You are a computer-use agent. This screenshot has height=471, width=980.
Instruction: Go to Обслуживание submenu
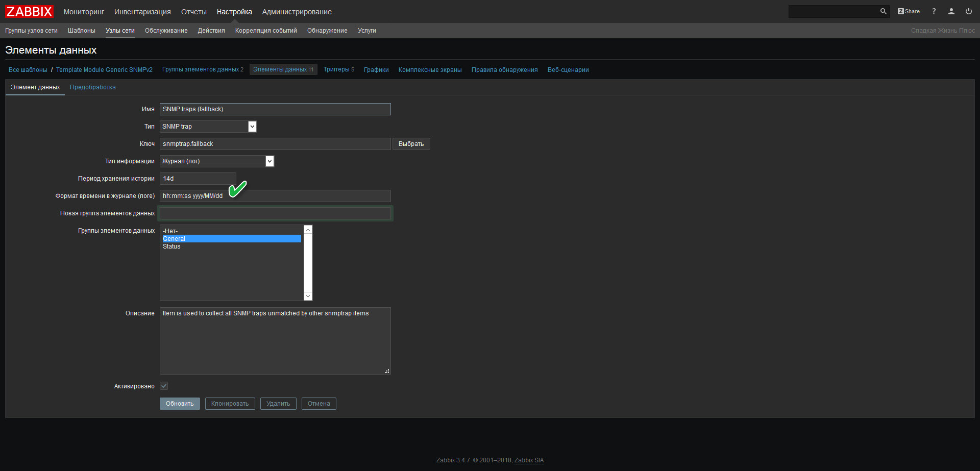(166, 31)
